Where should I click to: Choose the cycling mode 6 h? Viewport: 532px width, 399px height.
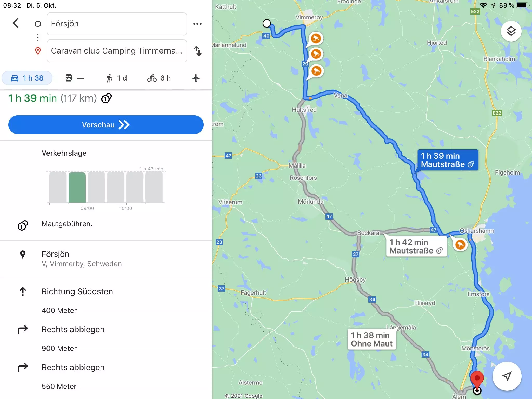[159, 78]
